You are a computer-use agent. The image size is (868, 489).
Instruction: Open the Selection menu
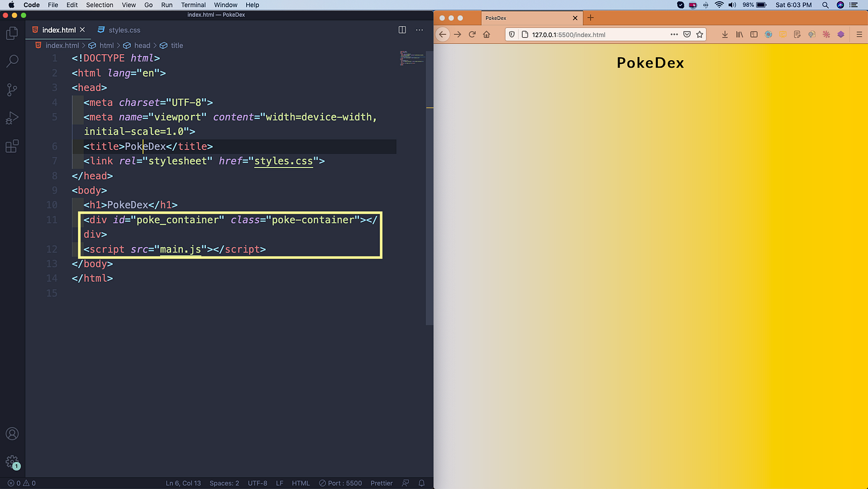(100, 5)
